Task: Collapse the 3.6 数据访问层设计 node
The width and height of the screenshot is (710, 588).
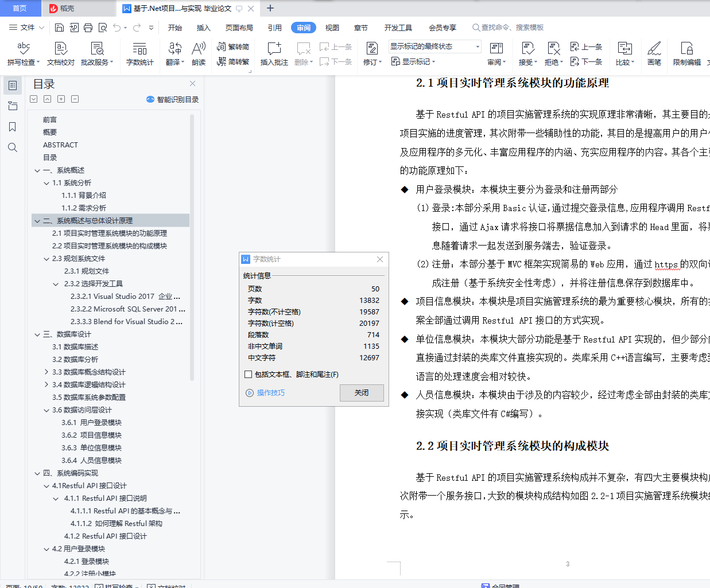Action: (x=46, y=410)
